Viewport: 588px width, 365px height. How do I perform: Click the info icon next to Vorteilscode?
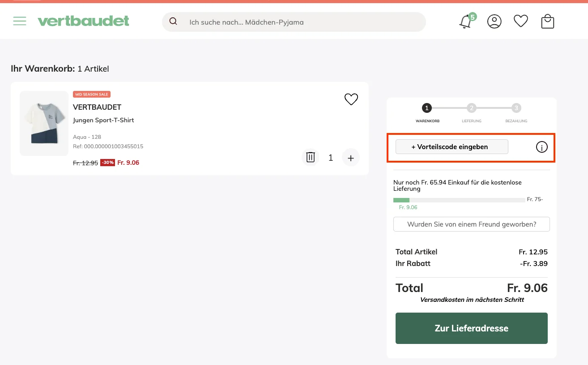541,146
